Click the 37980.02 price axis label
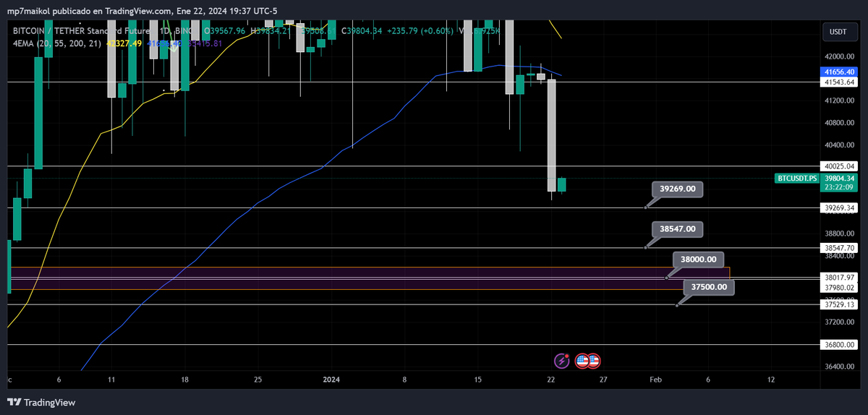The height and width of the screenshot is (415, 868). (x=839, y=287)
